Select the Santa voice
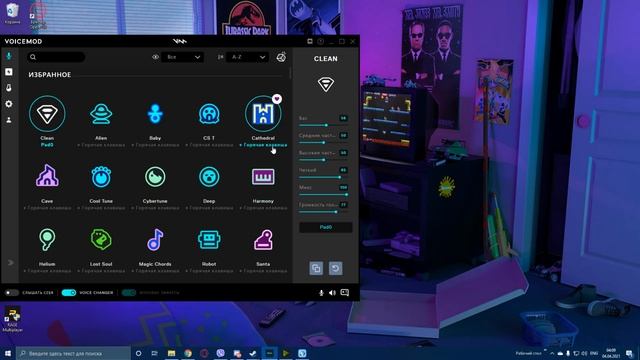This screenshot has height=360, width=640. tap(263, 240)
